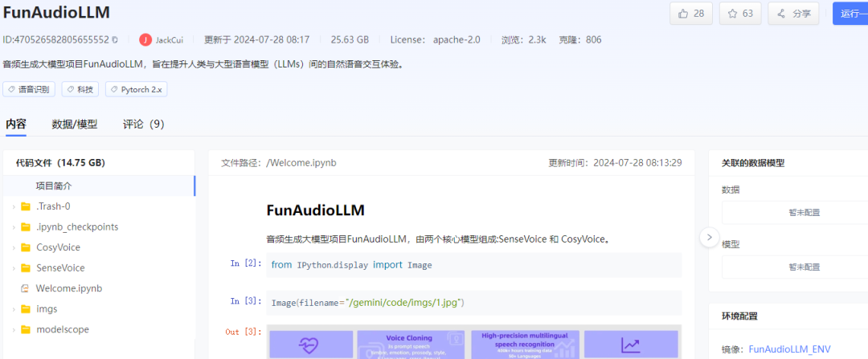The width and height of the screenshot is (868, 359).
Task: Click the 25.63 GB size text
Action: coord(350,40)
